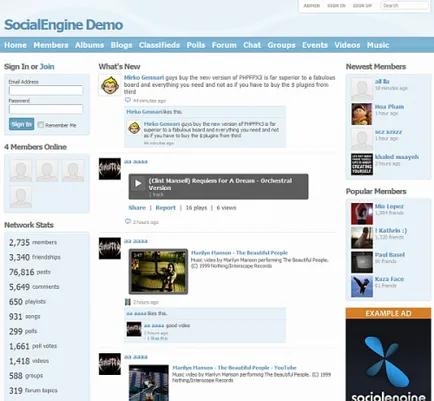Share the Requiem For A Dream playlist
Screen dimensions: 434x401
[137, 208]
